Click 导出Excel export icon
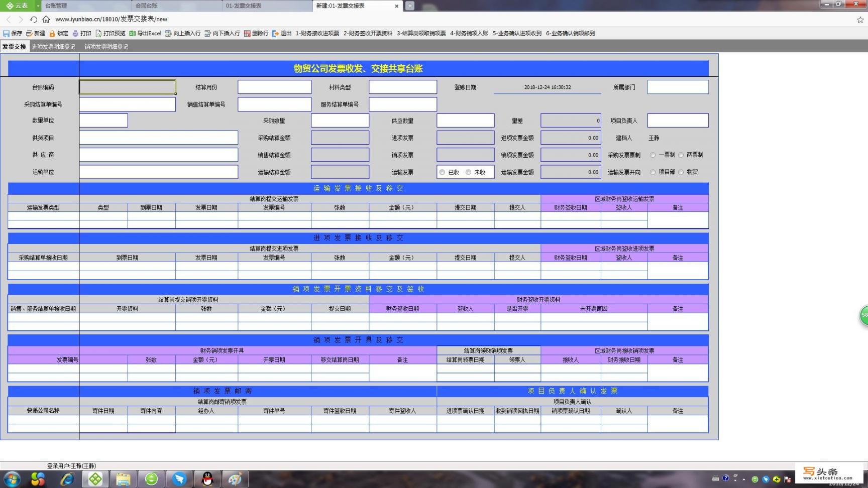Screen dimensions: 868x488 132,33
